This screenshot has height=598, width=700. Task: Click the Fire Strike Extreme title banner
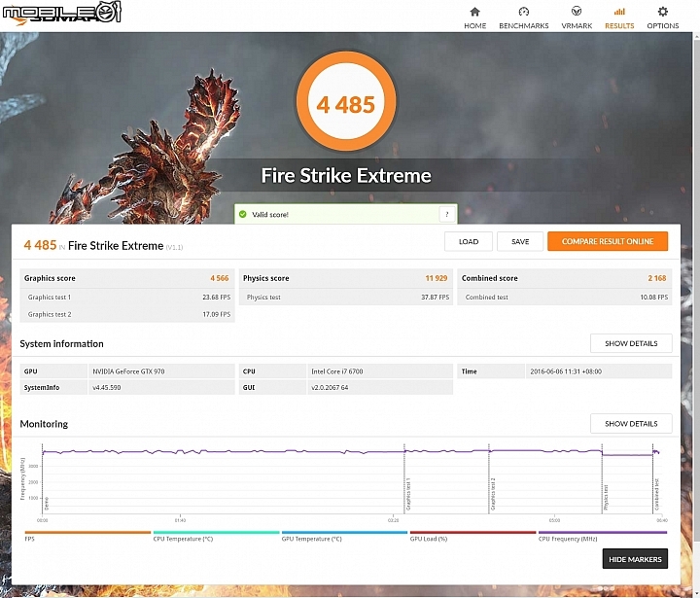(x=346, y=176)
